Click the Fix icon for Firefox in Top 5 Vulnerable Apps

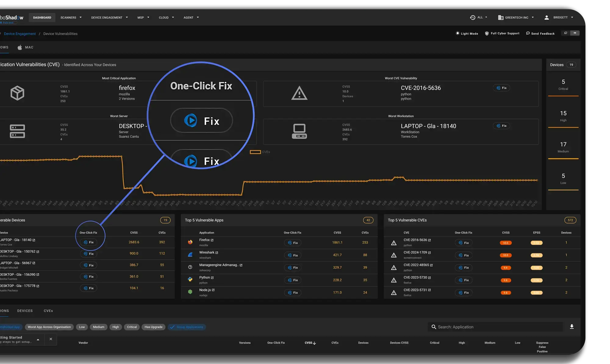(292, 242)
